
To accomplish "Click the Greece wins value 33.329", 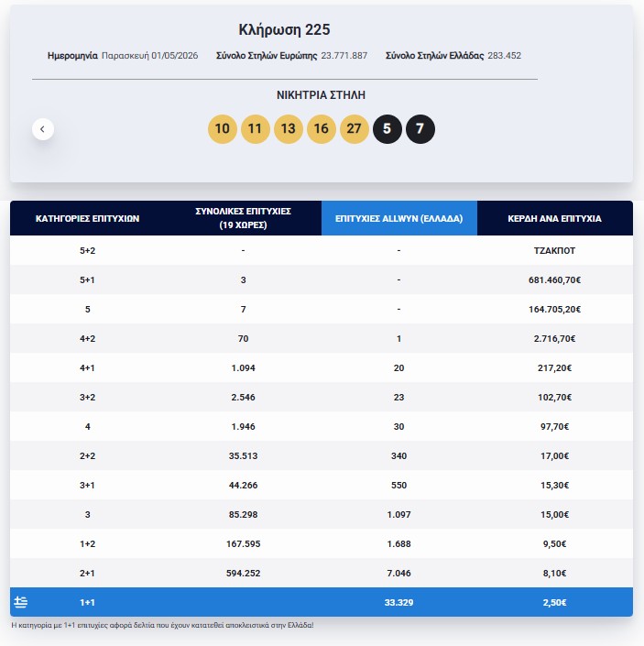I will 399,602.
